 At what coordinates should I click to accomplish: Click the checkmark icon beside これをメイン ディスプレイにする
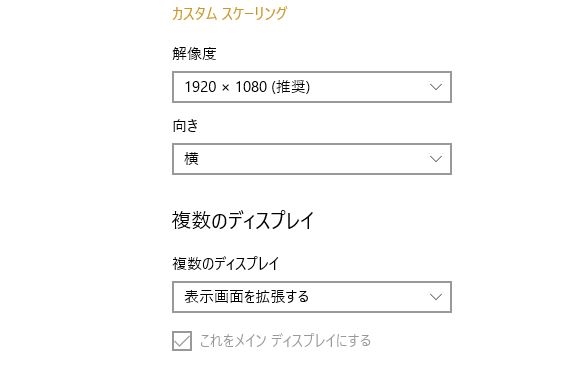(x=182, y=341)
